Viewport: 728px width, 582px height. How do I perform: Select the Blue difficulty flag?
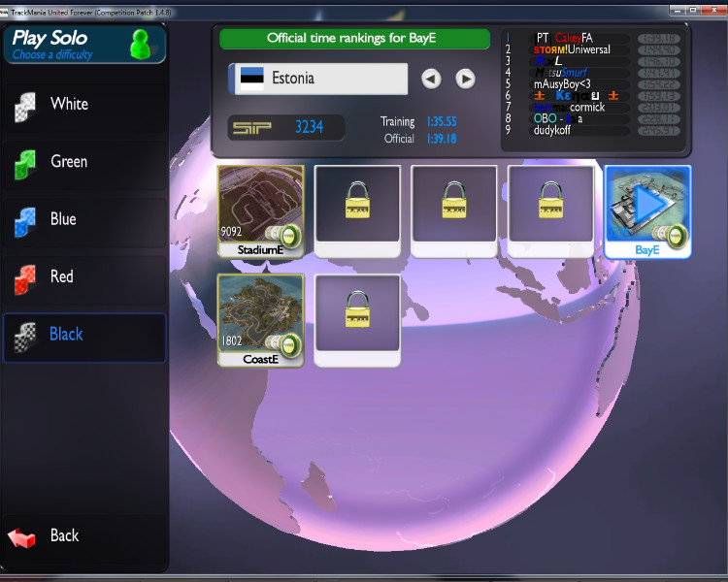click(25, 221)
